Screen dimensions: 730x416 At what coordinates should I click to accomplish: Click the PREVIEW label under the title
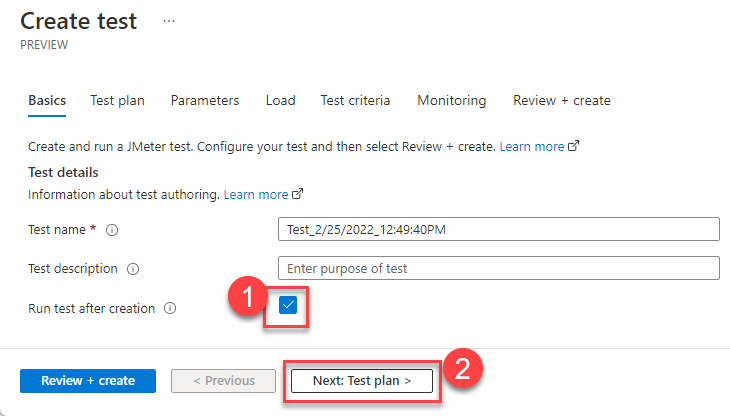pos(44,45)
